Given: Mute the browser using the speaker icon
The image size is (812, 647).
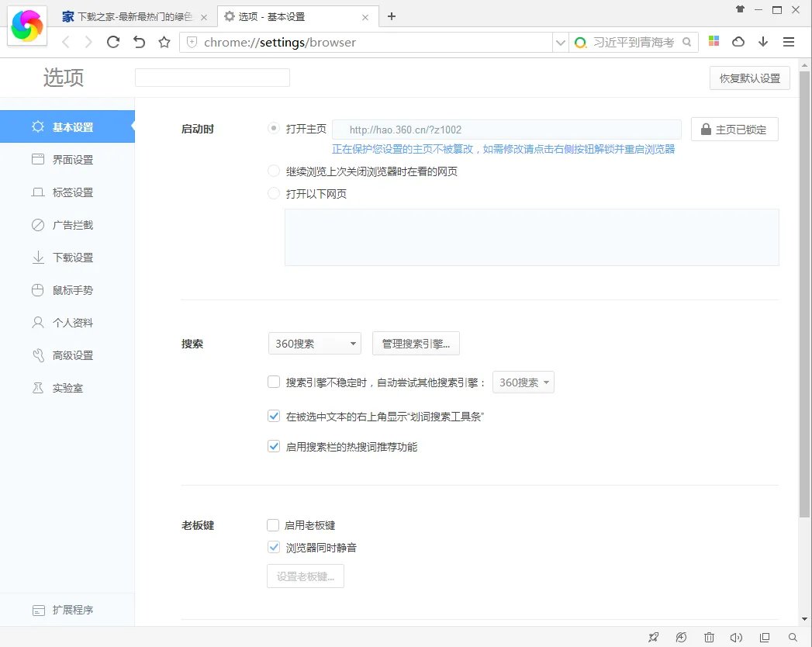Looking at the screenshot, I should [736, 636].
